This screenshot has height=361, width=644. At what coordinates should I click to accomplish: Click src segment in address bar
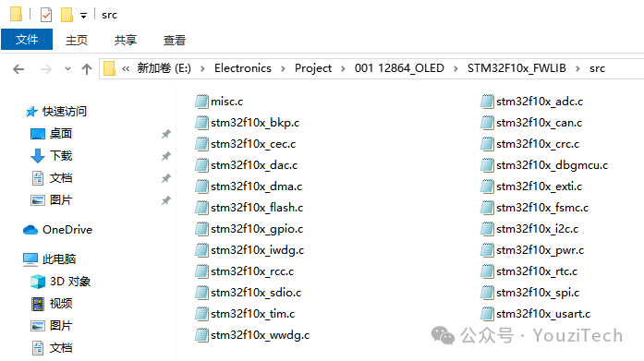point(597,68)
